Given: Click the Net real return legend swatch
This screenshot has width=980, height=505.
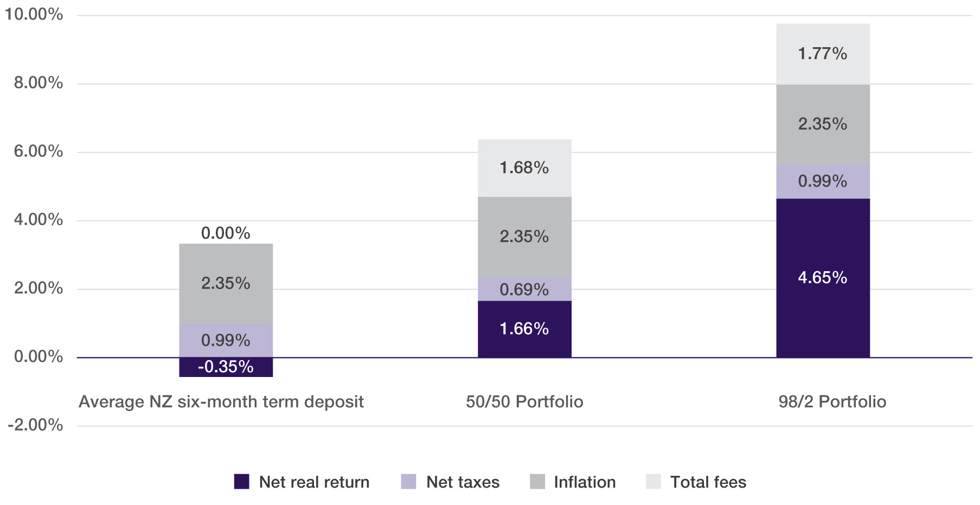Looking at the screenshot, I should tap(241, 482).
